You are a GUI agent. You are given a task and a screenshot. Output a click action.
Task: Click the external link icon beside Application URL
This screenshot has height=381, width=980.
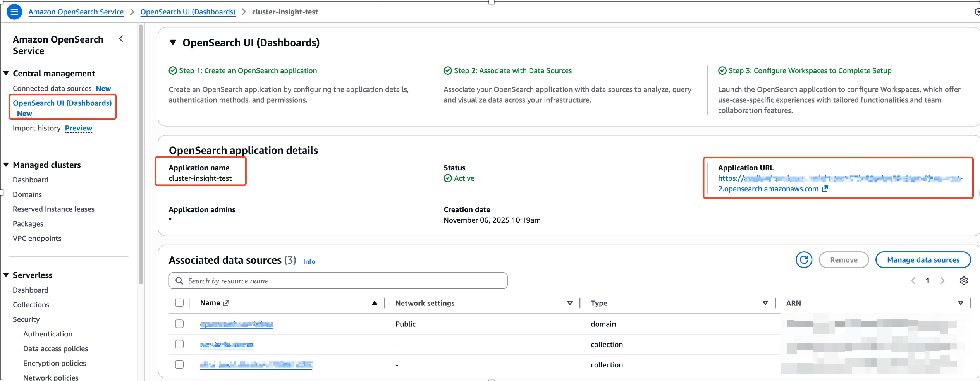pos(825,189)
